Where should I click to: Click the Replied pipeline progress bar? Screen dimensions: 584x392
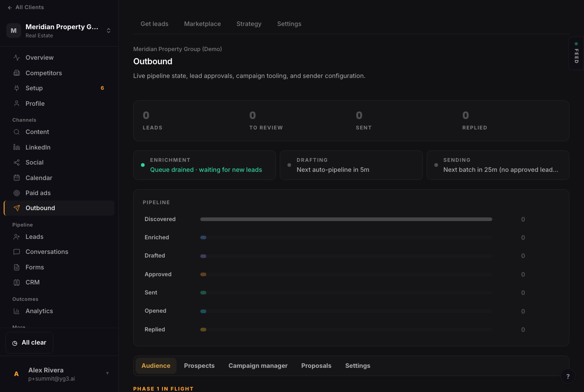(x=346, y=330)
